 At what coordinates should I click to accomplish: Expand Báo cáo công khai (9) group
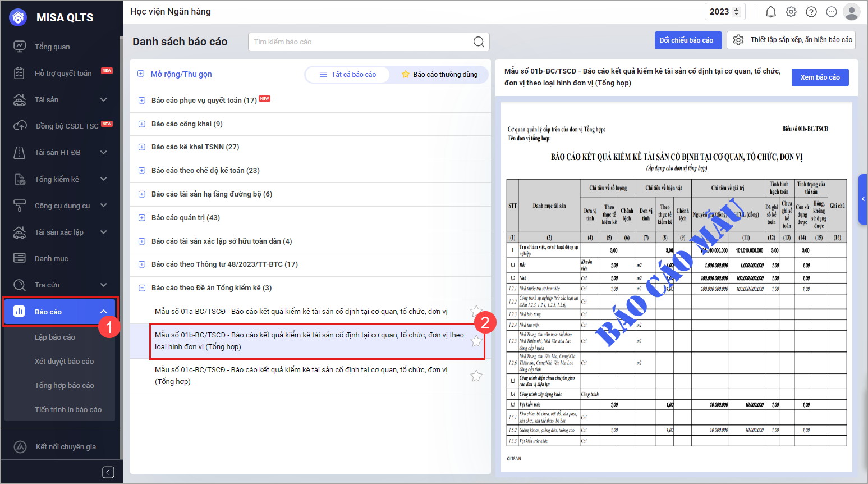[142, 124]
